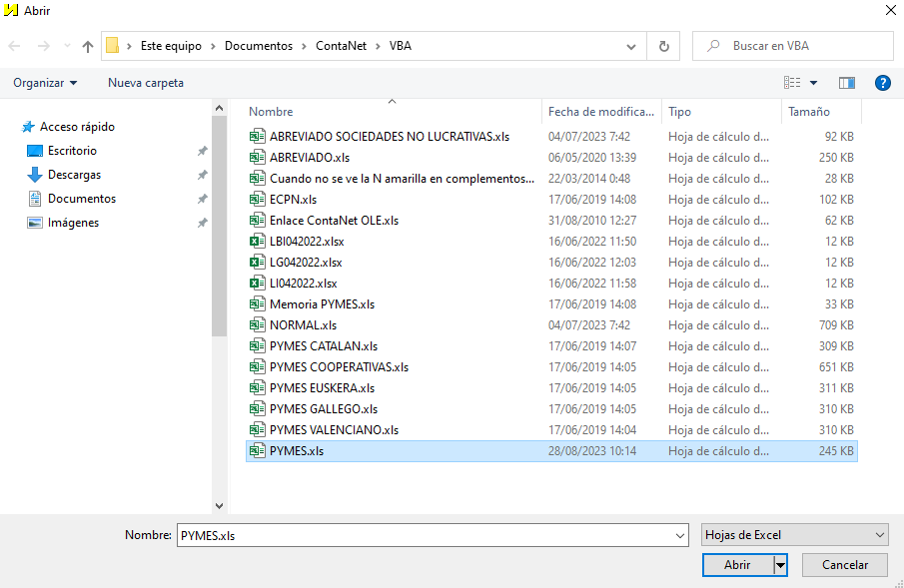
Task: Select the Cuando no se ve la N amarilla file
Action: coord(402,179)
